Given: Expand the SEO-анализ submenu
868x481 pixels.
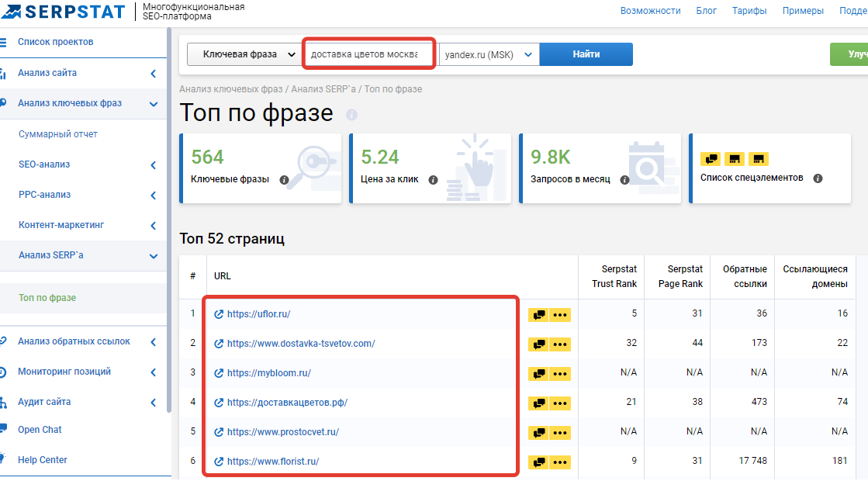Looking at the screenshot, I should click(154, 165).
